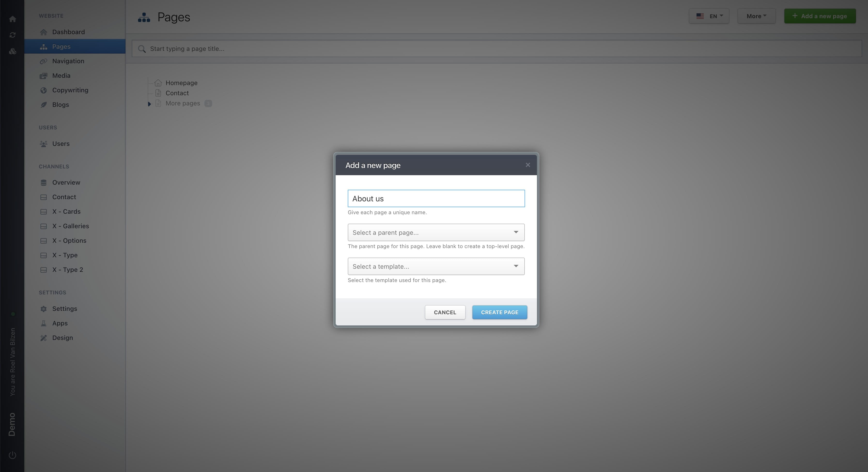868x472 pixels.
Task: Open the Media section
Action: point(61,76)
